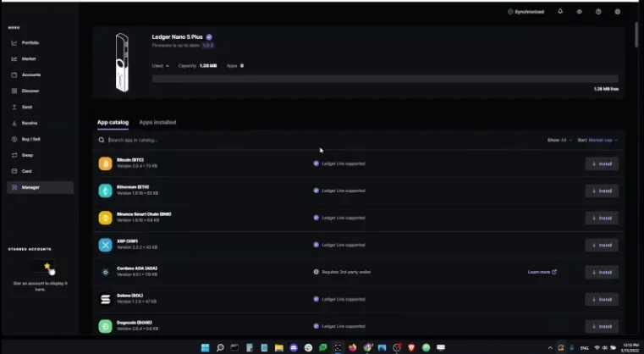Click the Bitcoin (BTC) app icon

pyautogui.click(x=105, y=163)
